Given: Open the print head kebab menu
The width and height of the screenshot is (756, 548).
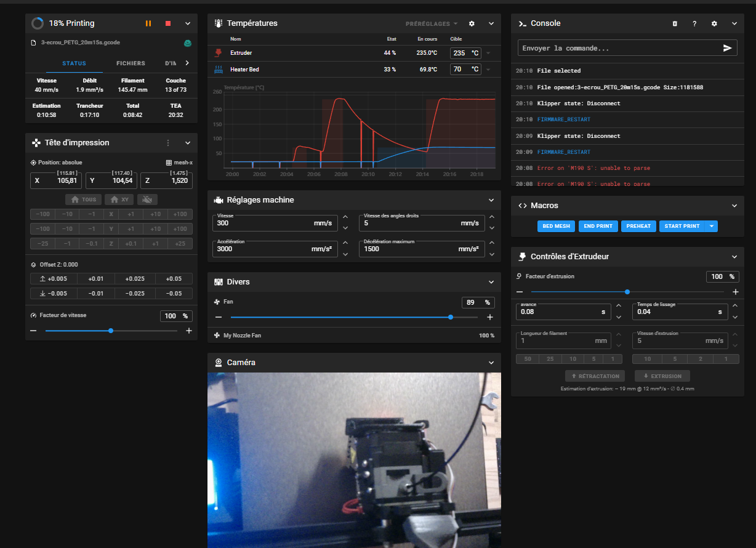Looking at the screenshot, I should click(168, 143).
